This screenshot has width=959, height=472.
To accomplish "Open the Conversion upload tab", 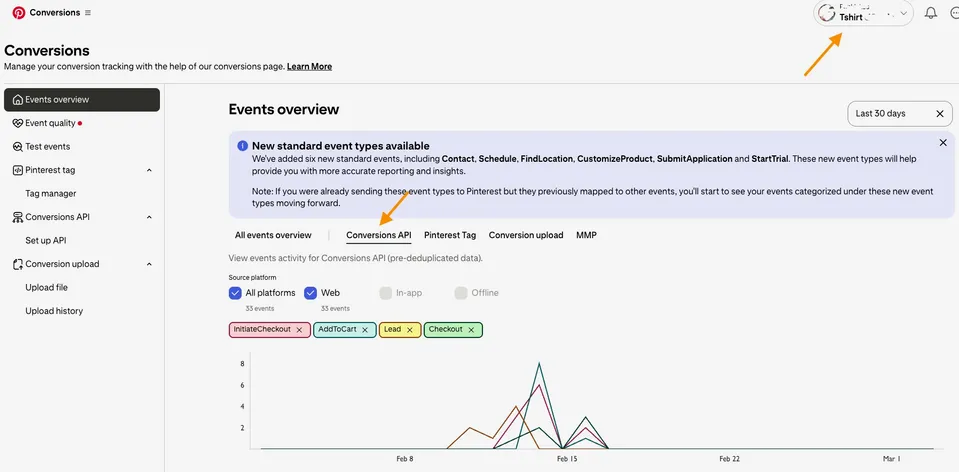I will coord(526,235).
